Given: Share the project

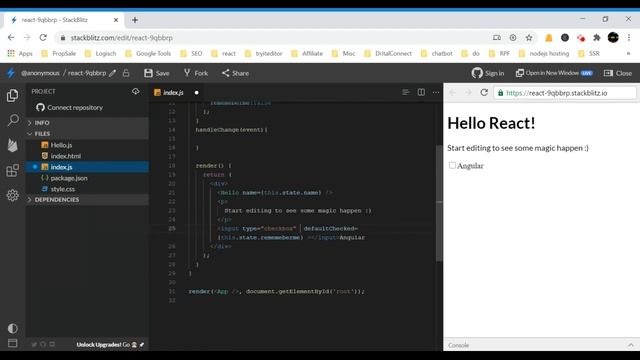Looking at the screenshot, I should tap(236, 73).
